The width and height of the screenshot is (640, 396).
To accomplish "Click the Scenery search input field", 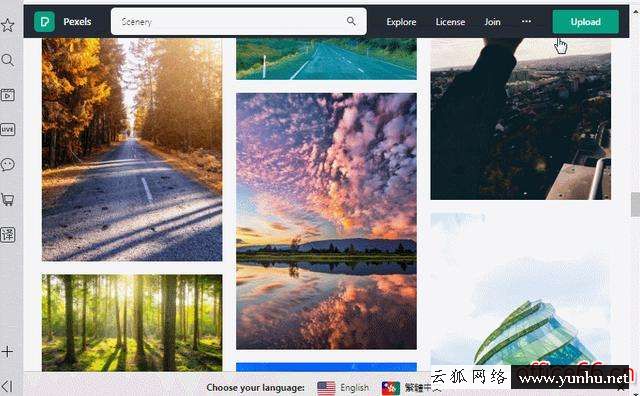I will point(239,21).
